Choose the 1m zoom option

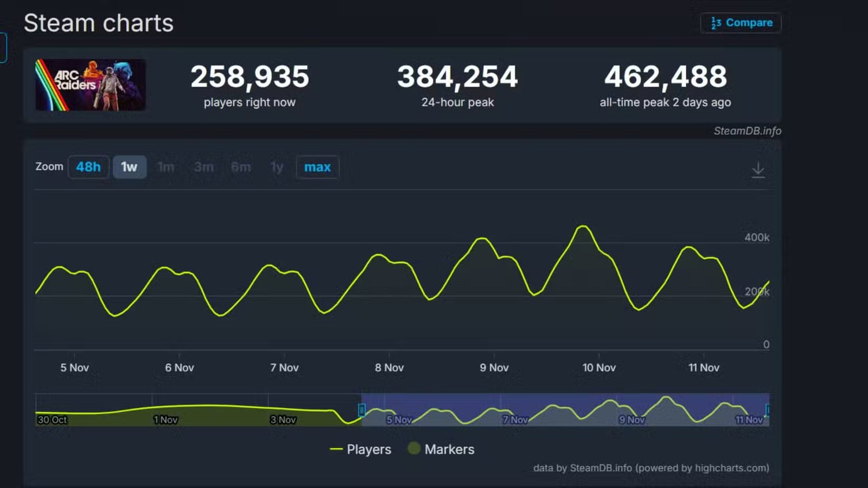166,168
